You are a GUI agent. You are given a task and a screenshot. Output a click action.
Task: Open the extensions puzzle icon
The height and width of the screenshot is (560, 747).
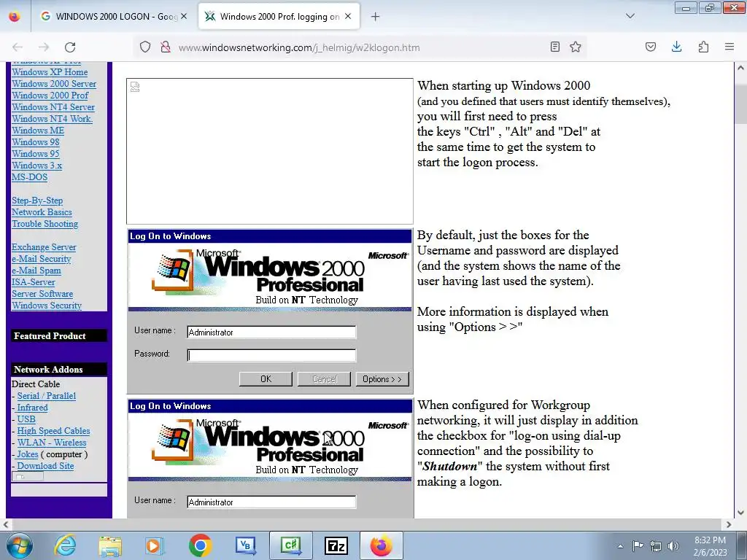click(703, 47)
